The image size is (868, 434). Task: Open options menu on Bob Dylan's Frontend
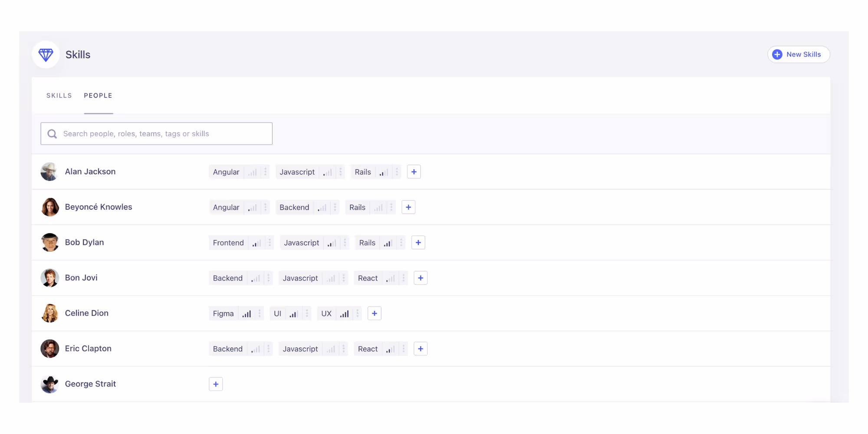pos(270,243)
